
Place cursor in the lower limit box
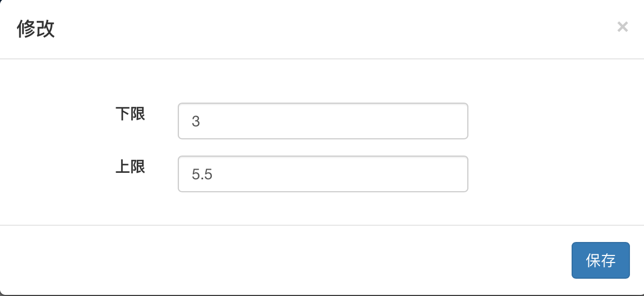(323, 121)
